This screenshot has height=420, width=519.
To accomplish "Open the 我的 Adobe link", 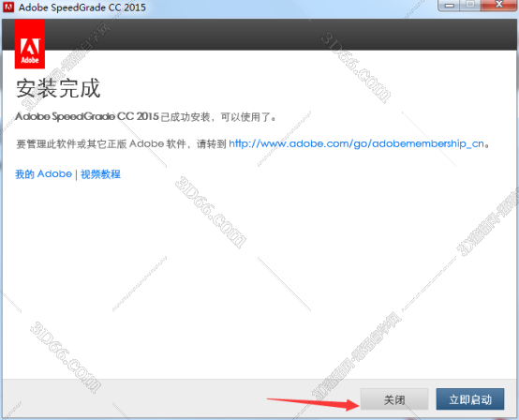I will coord(43,173).
